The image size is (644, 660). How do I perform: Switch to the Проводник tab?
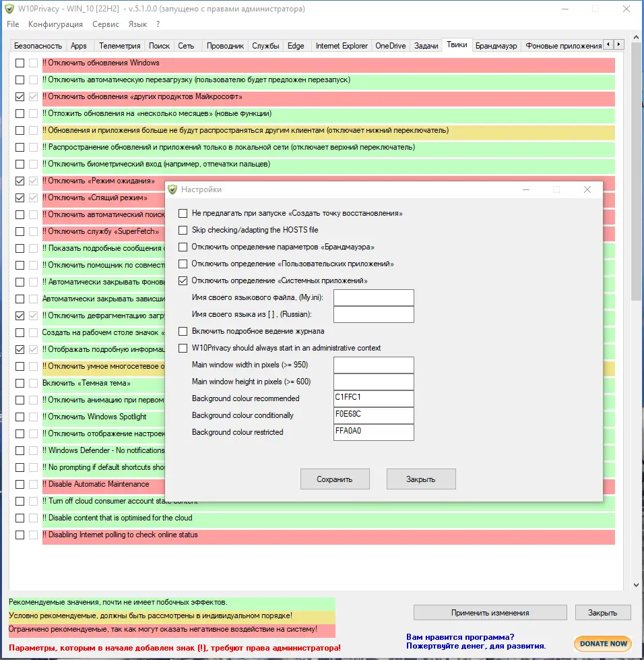(x=225, y=46)
